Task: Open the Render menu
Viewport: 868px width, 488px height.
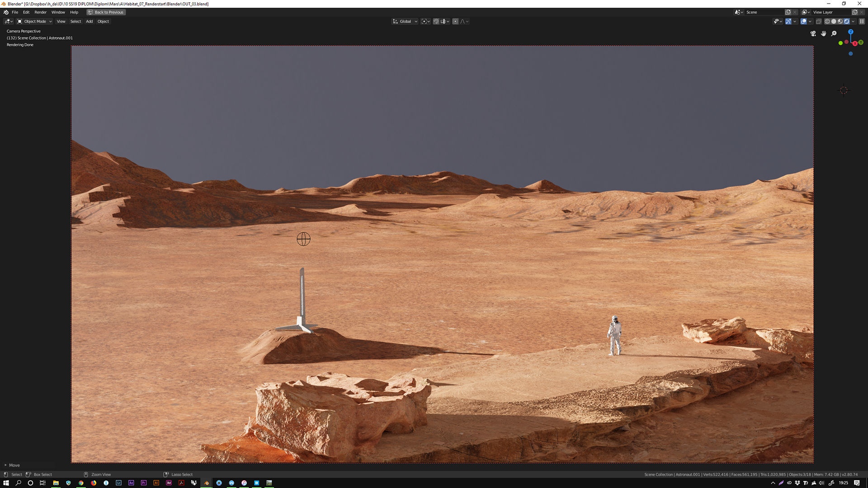Action: click(x=40, y=12)
